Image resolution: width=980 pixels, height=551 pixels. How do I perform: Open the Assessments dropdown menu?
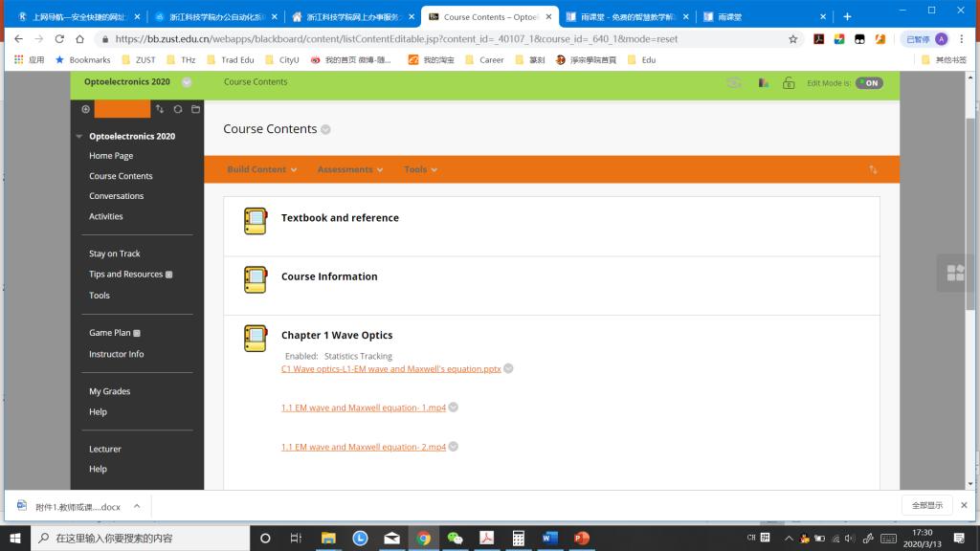tap(350, 169)
